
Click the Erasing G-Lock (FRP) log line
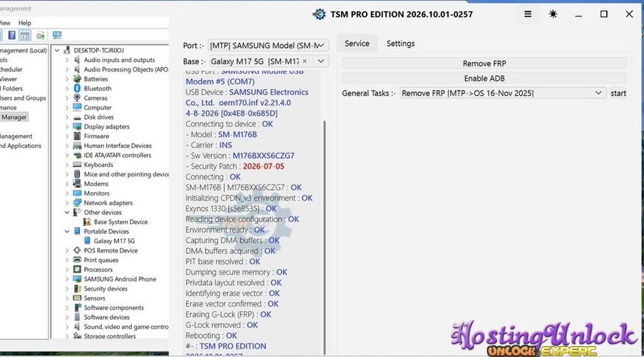tap(228, 315)
